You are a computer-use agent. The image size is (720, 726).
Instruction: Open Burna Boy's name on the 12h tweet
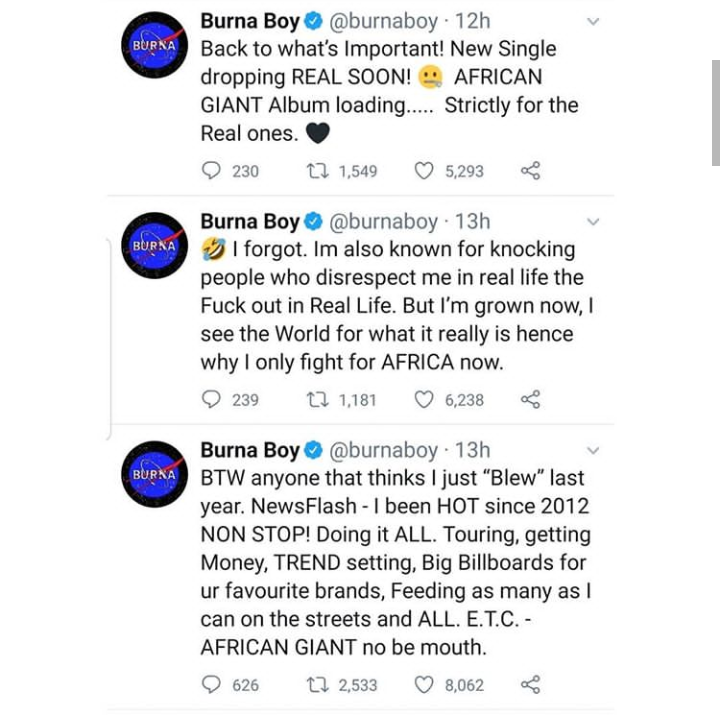[x=249, y=21]
